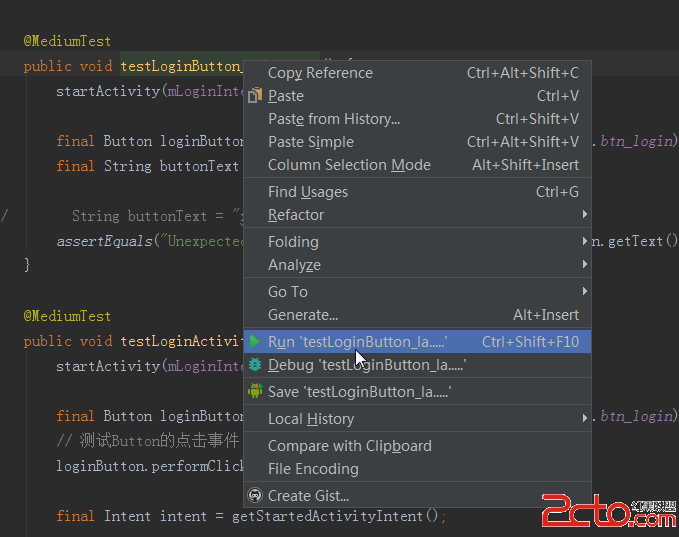This screenshot has height=537, width=679.
Task: Choose Paste Simple in the menu
Action: click(x=311, y=142)
